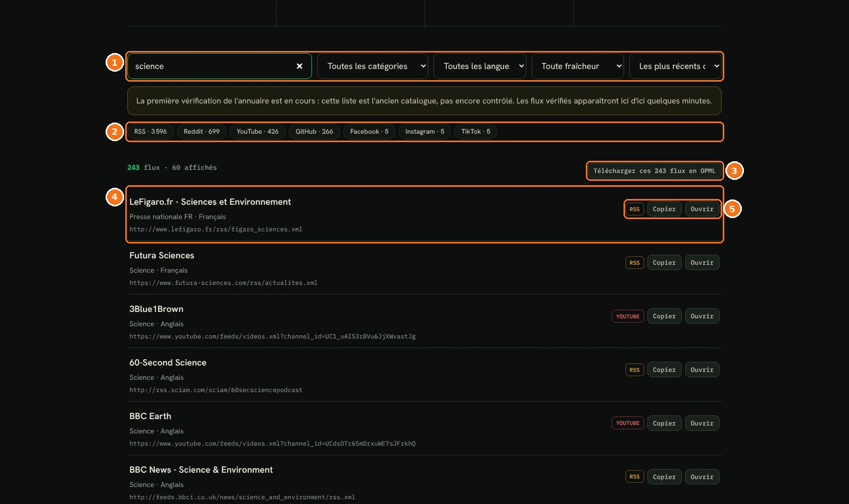849x504 pixels.
Task: Clear the science search field
Action: pyautogui.click(x=299, y=66)
